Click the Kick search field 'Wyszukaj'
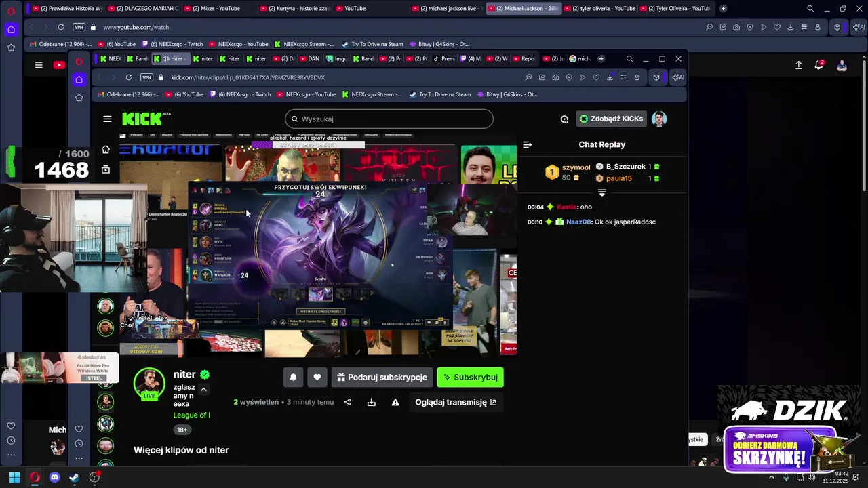 [389, 119]
